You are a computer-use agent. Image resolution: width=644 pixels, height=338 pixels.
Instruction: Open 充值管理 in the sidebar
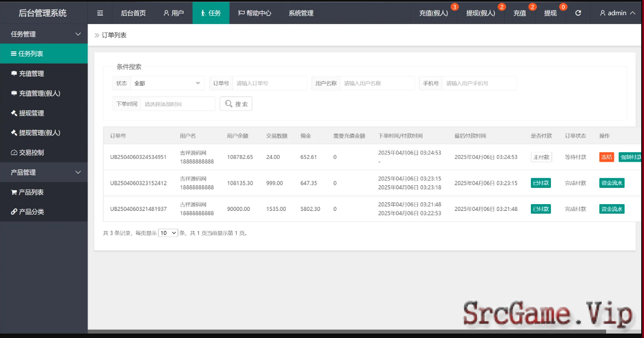point(44,74)
